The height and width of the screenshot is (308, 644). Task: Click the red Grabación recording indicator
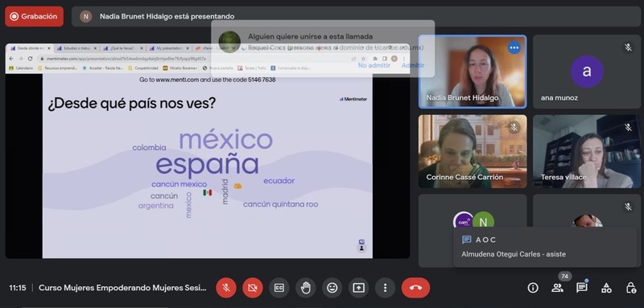[34, 16]
